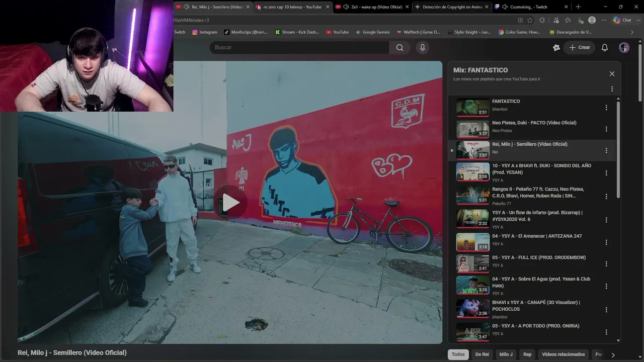Open options for Neo Pistea, Duki - PACTO
The height and width of the screenshot is (362, 644).
pyautogui.click(x=606, y=129)
